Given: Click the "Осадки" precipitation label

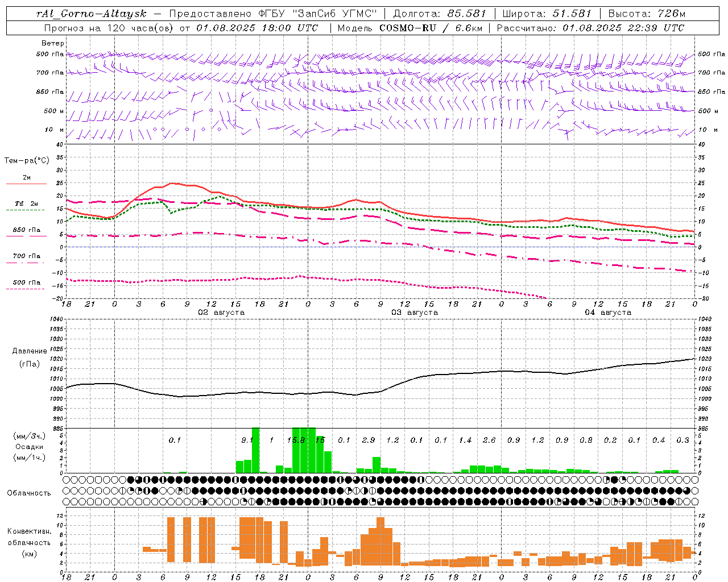Looking at the screenshot, I should [30, 447].
